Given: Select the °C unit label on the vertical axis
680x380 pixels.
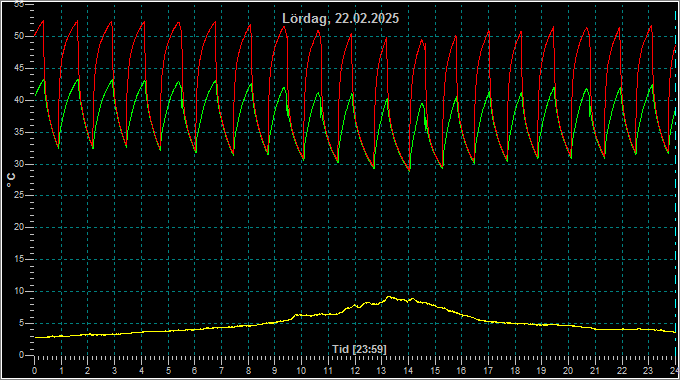Looking at the screenshot, I should tap(11, 180).
